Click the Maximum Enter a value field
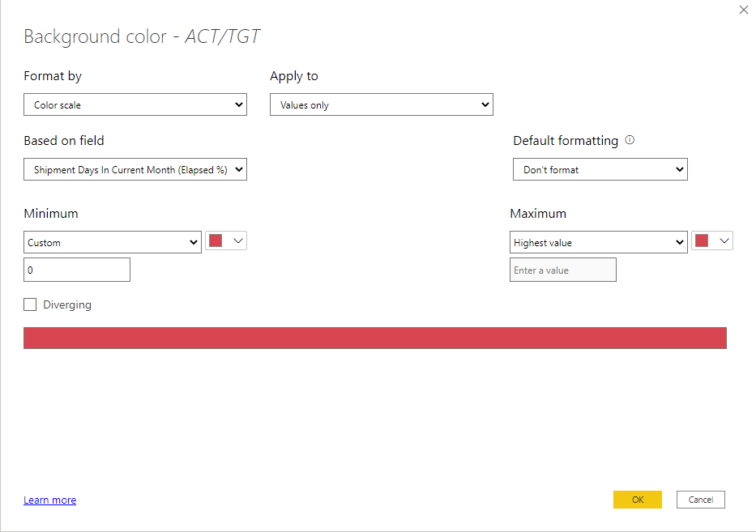This screenshot has height=532, width=756. point(562,270)
